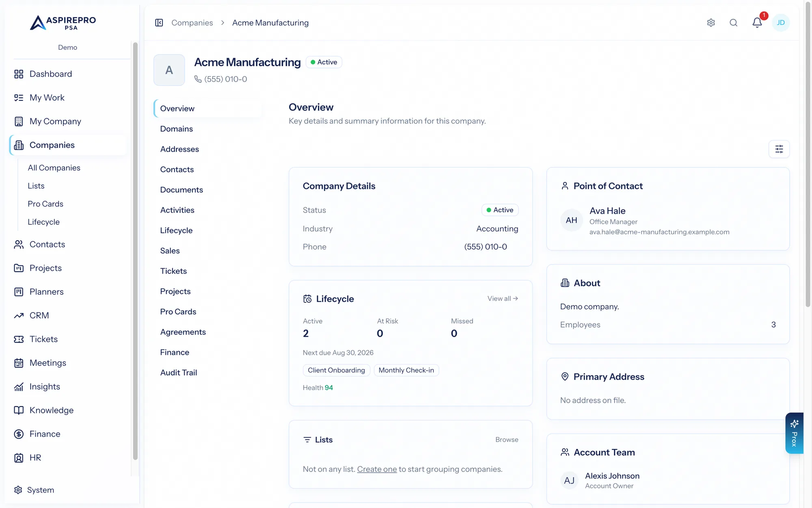Click the My Company building icon

pos(19,122)
